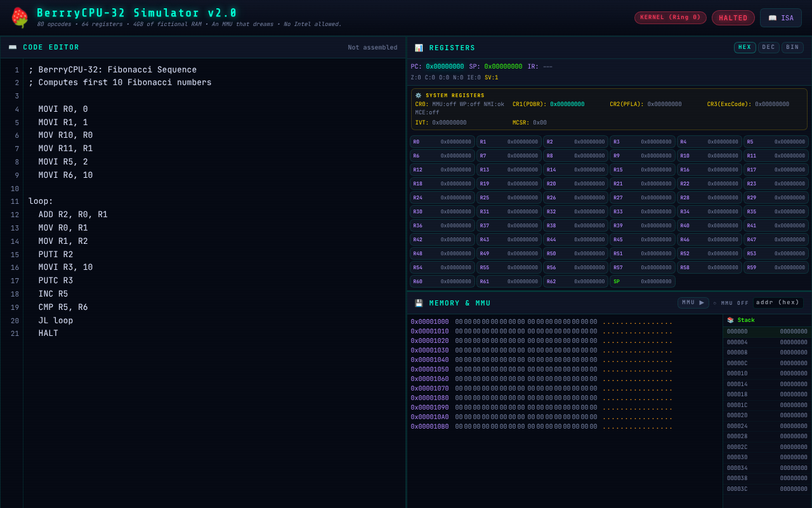The image size is (812, 508).
Task: Click the 'Not assembled' status text
Action: coord(372,48)
